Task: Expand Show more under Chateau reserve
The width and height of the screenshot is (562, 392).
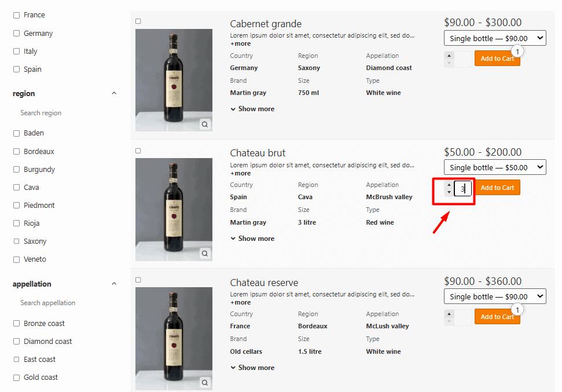Action: [x=252, y=368]
